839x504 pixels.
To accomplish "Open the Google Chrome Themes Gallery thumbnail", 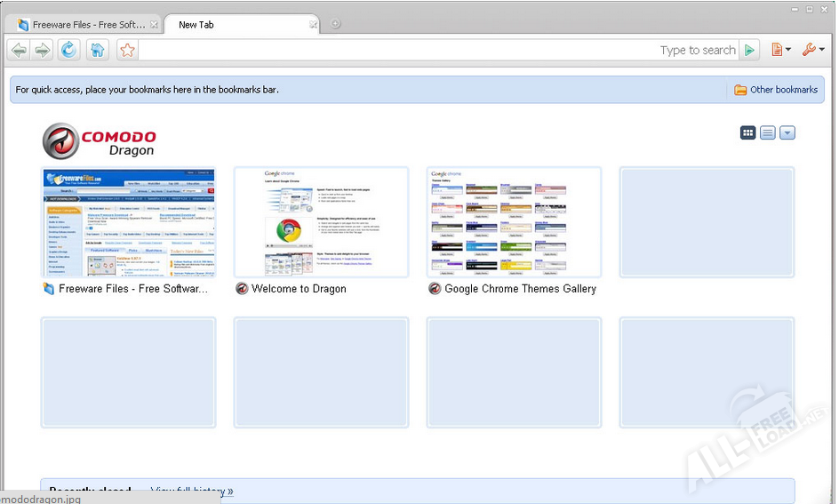I will pos(514,222).
